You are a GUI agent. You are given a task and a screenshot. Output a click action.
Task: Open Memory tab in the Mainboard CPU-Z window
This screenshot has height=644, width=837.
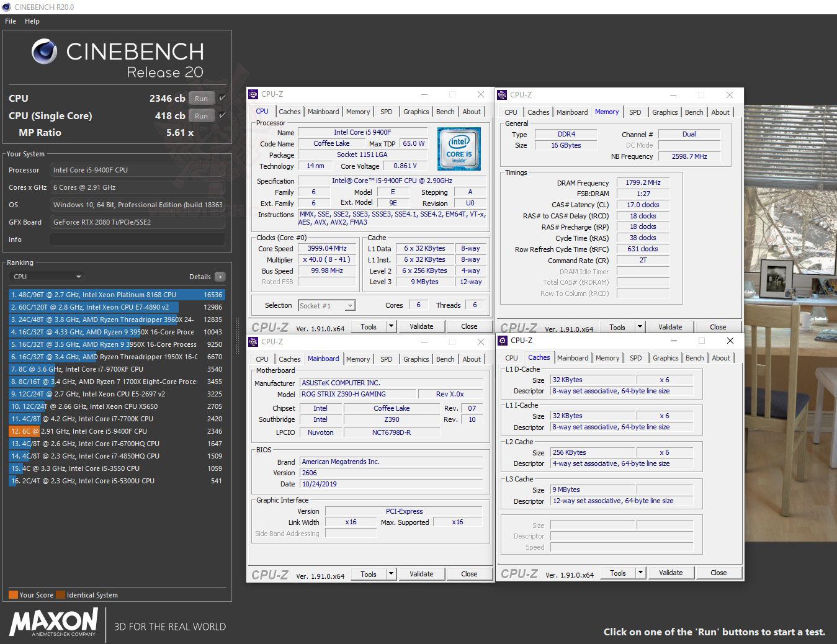pos(358,359)
